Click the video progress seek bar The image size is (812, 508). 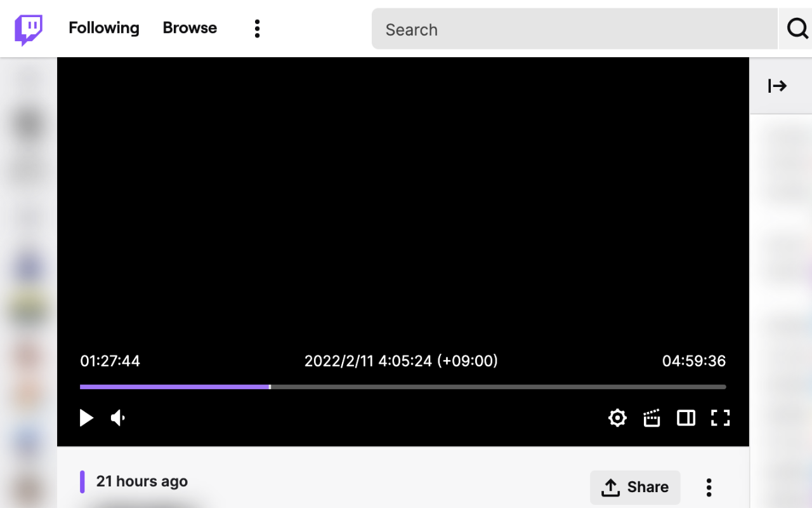(x=403, y=387)
